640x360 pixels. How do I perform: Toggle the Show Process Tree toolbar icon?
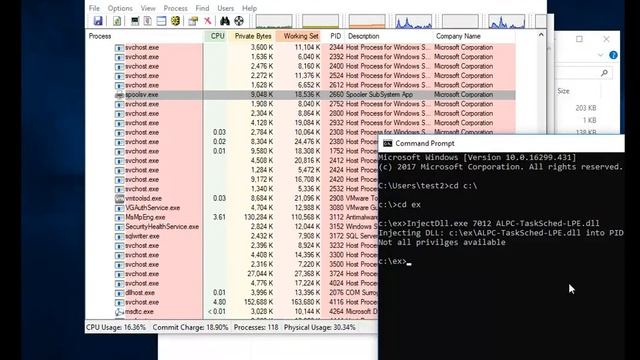[148, 21]
